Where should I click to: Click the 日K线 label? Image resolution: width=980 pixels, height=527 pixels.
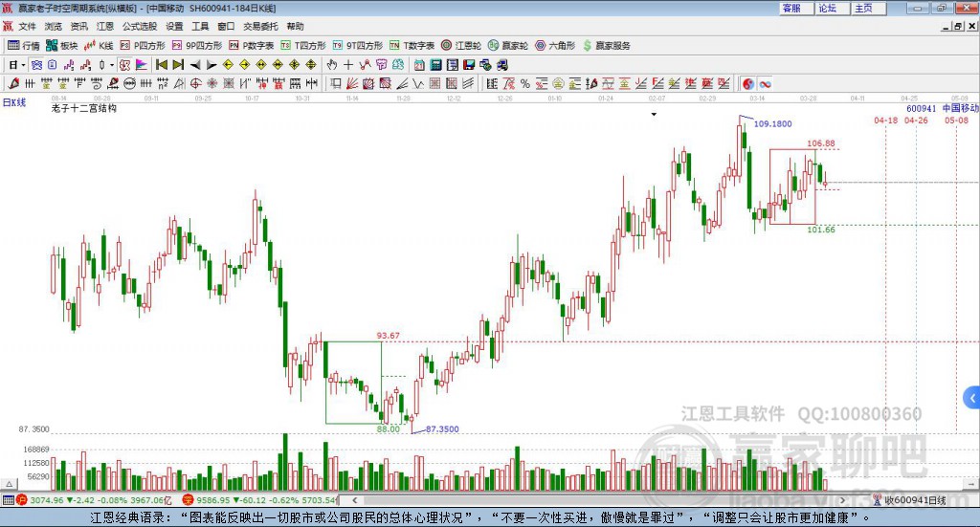coord(13,102)
